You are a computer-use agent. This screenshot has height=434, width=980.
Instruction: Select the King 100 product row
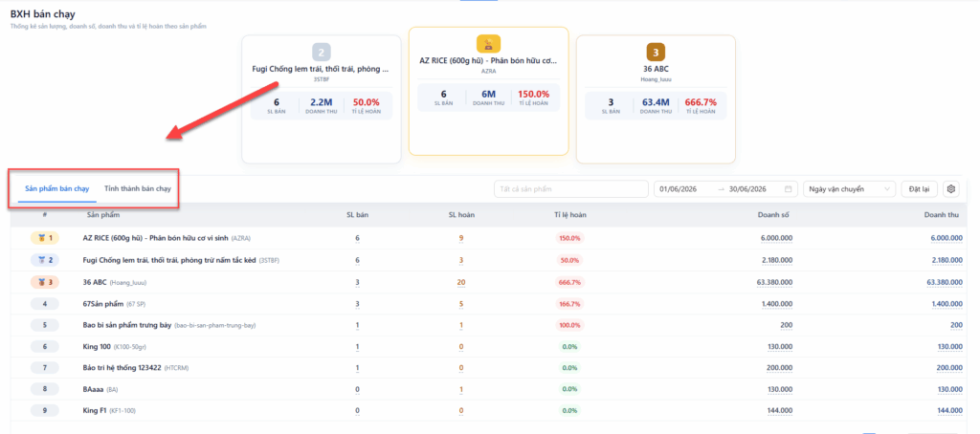[x=489, y=346]
